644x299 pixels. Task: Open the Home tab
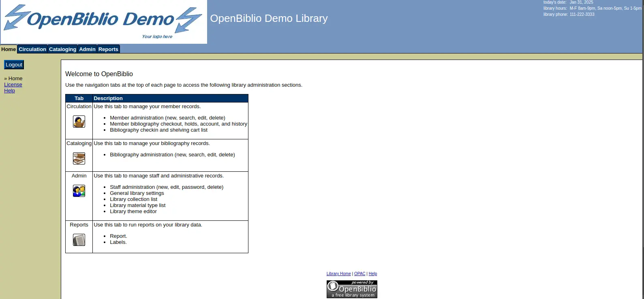click(9, 49)
